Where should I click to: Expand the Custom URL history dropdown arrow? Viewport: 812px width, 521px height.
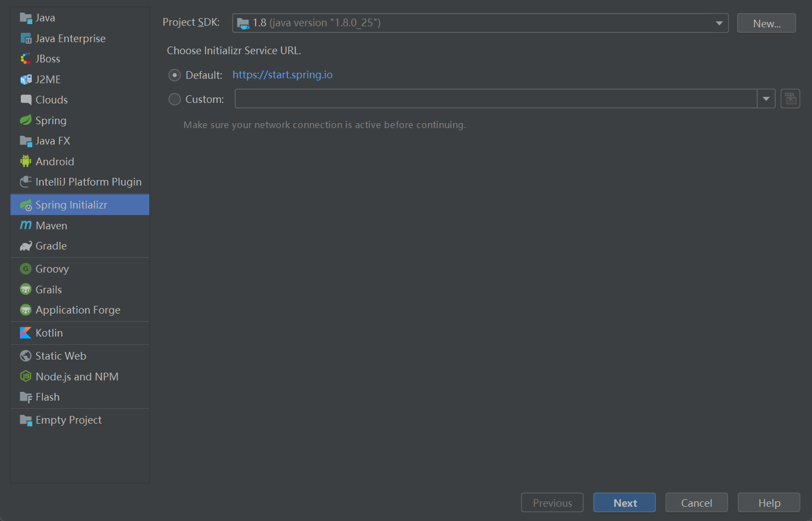(x=766, y=99)
